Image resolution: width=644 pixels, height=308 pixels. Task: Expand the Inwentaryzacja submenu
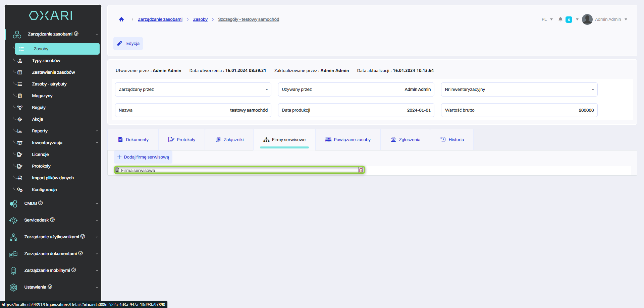(x=97, y=143)
